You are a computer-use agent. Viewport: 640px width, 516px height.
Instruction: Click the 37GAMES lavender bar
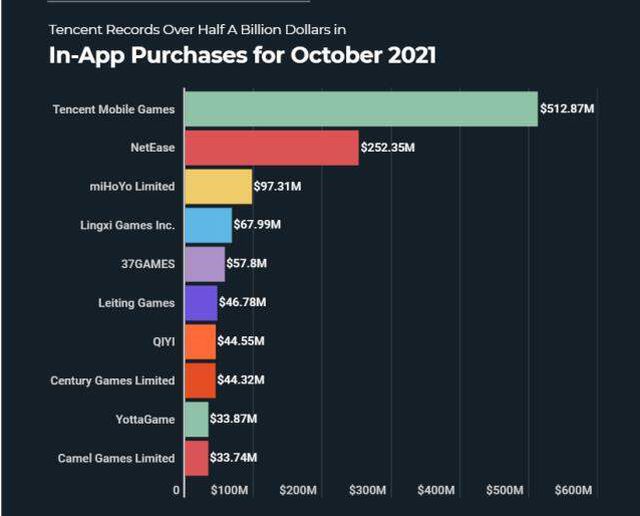coord(205,264)
